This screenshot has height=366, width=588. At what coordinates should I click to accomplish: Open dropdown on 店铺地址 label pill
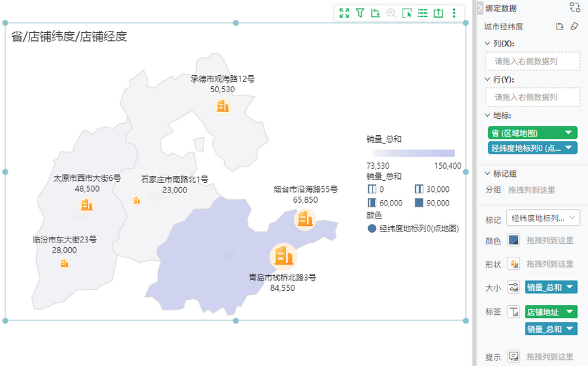[568, 312]
